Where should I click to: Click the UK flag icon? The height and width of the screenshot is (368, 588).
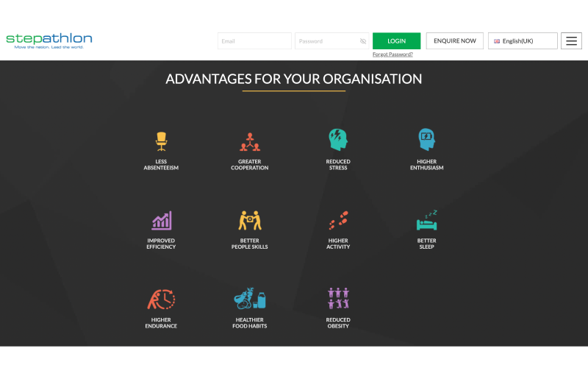pos(497,41)
